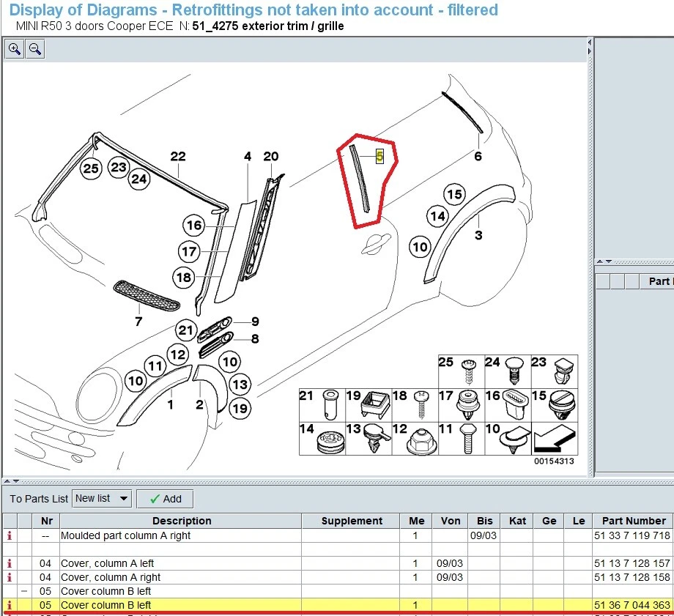Click the Kat column header

[517, 521]
